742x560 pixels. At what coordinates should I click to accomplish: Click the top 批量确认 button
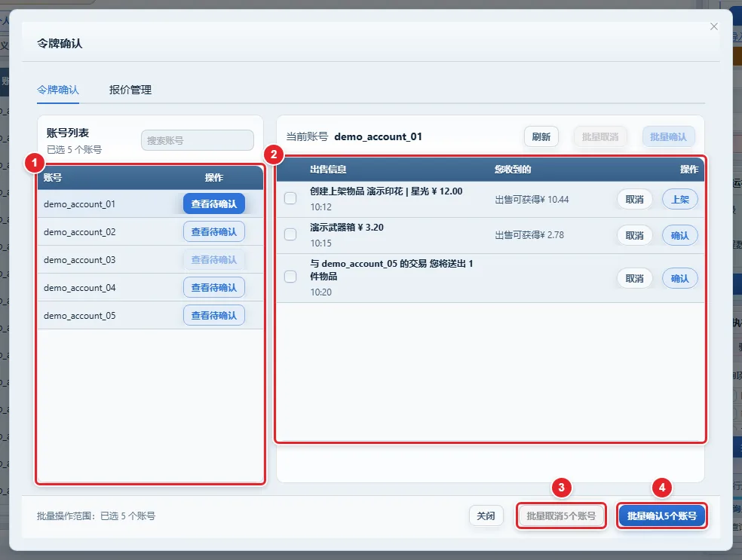[668, 136]
